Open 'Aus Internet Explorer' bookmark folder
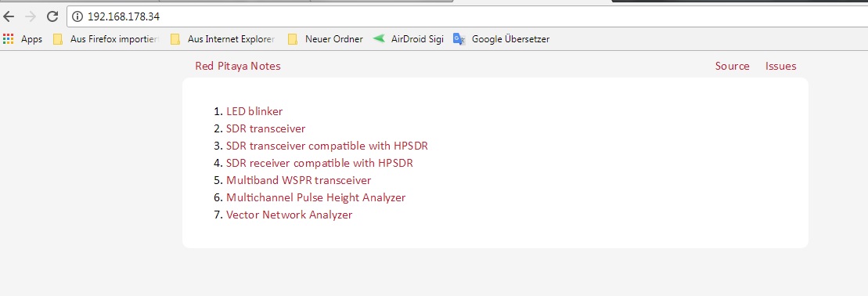The height and width of the screenshot is (296, 868). [222, 39]
